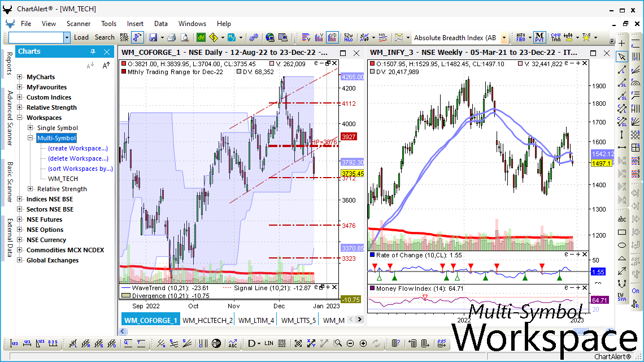The width and height of the screenshot is (644, 362).
Task: Toggle the V volume checkbox in the INFY chart
Action: point(521,64)
